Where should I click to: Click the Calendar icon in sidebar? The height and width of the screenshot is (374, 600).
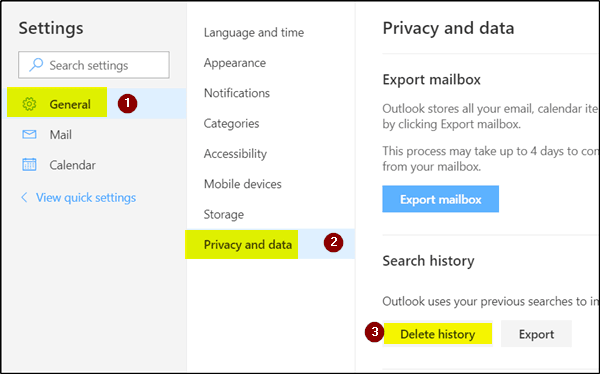[29, 165]
